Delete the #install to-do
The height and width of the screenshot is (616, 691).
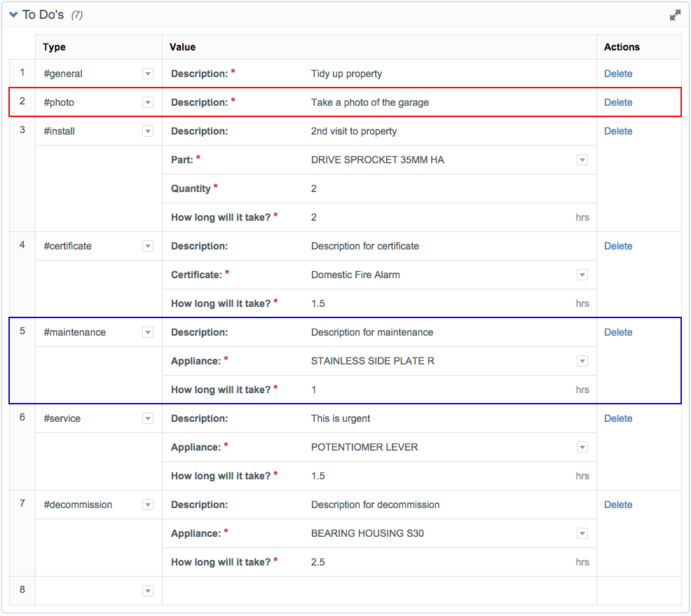tap(618, 131)
